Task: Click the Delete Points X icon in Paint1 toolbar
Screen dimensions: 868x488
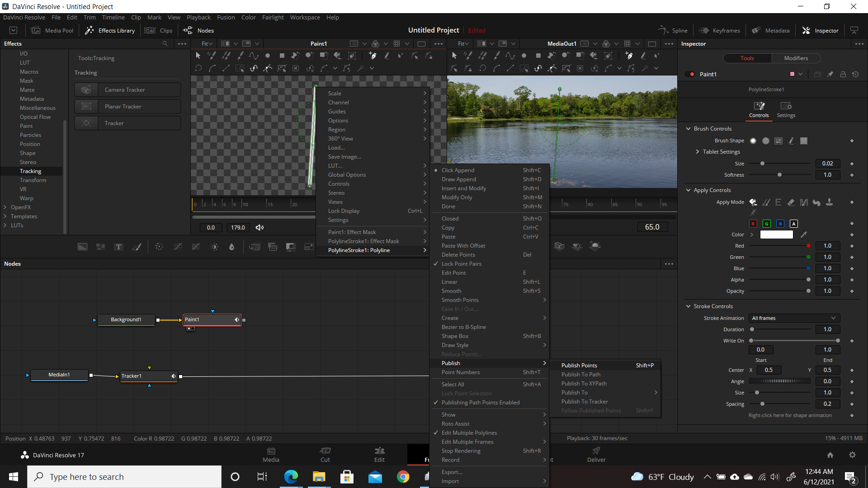Action: tap(296, 68)
